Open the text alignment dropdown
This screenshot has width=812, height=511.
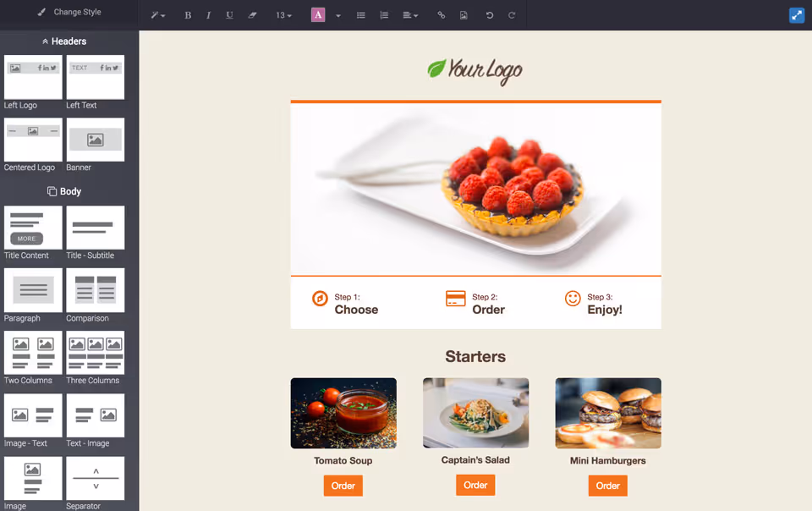coord(410,15)
